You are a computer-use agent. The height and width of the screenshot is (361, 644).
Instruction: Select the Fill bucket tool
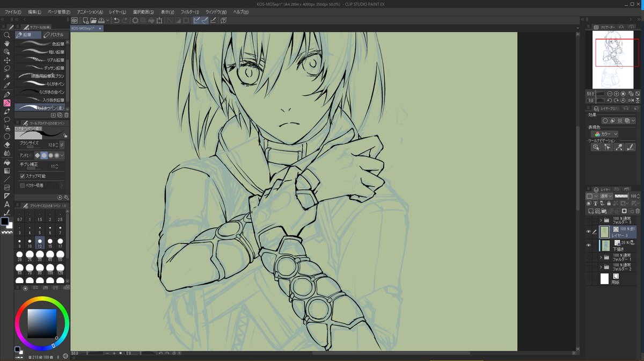click(x=7, y=162)
